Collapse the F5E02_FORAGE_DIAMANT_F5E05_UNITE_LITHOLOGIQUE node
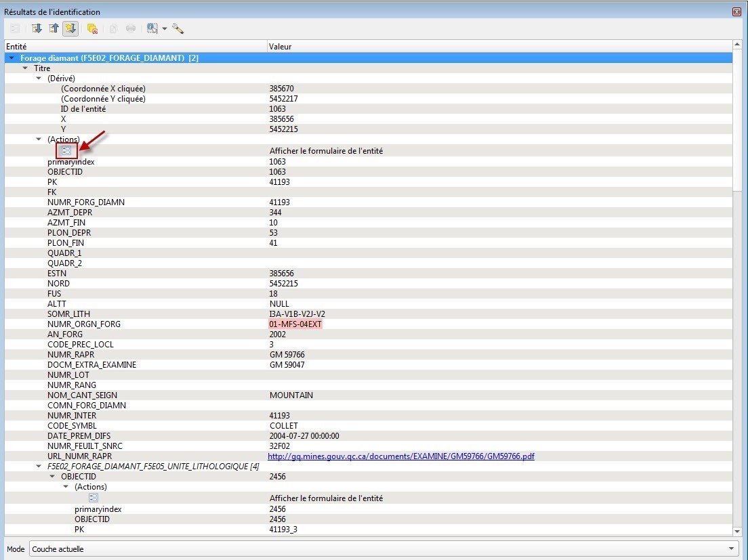The width and height of the screenshot is (748, 560). 39,466
